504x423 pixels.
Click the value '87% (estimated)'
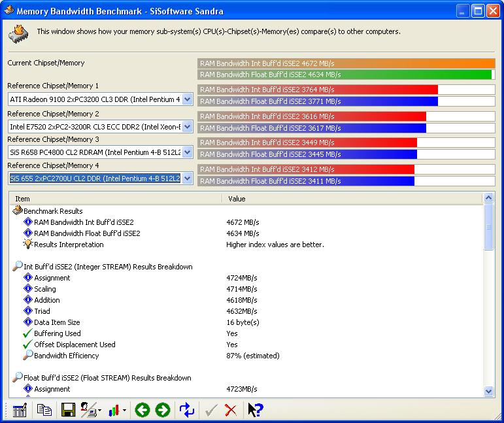(x=252, y=356)
